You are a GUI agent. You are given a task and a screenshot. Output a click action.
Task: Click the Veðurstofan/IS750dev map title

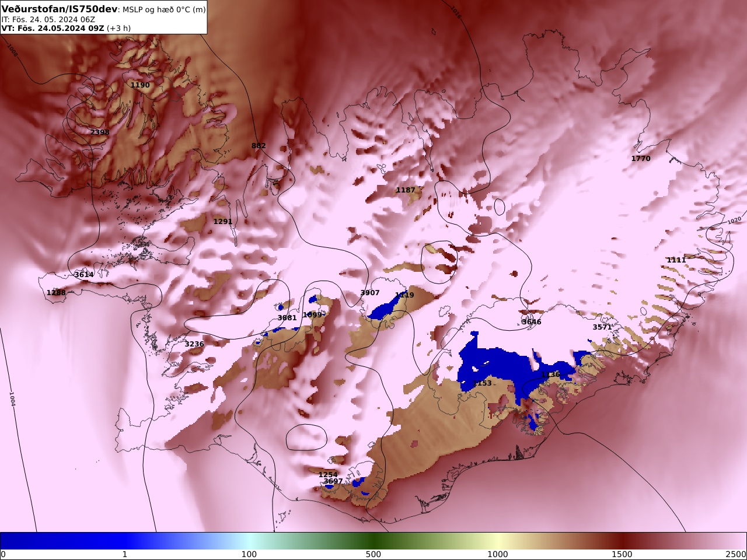pyautogui.click(x=60, y=9)
